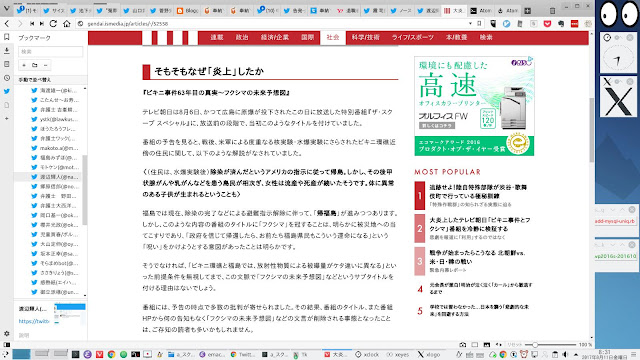Screen dimensions: 640x360
Task: Switch to the Blogger tab
Action: pyautogui.click(x=188, y=11)
